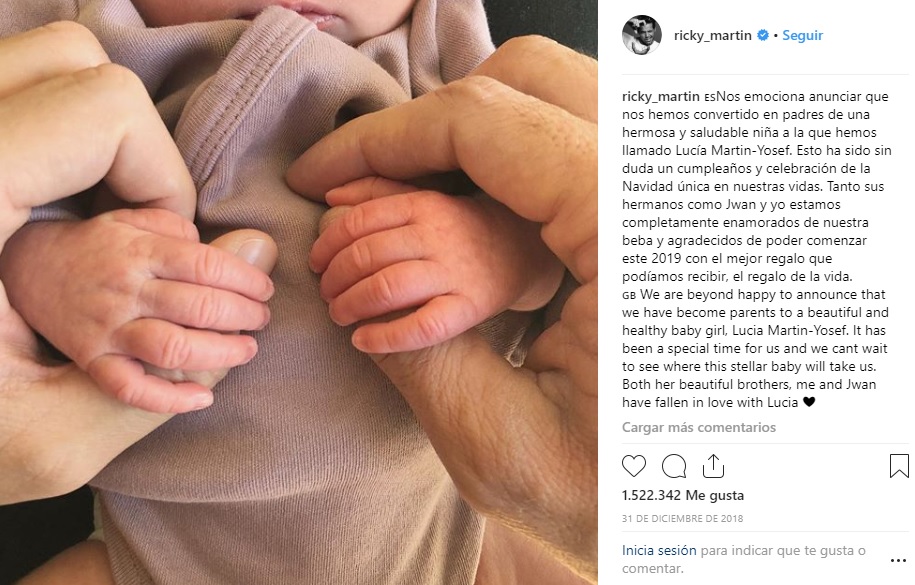Load more comments via Cargar más comentarios
This screenshot has width=915, height=585.
pyautogui.click(x=699, y=427)
